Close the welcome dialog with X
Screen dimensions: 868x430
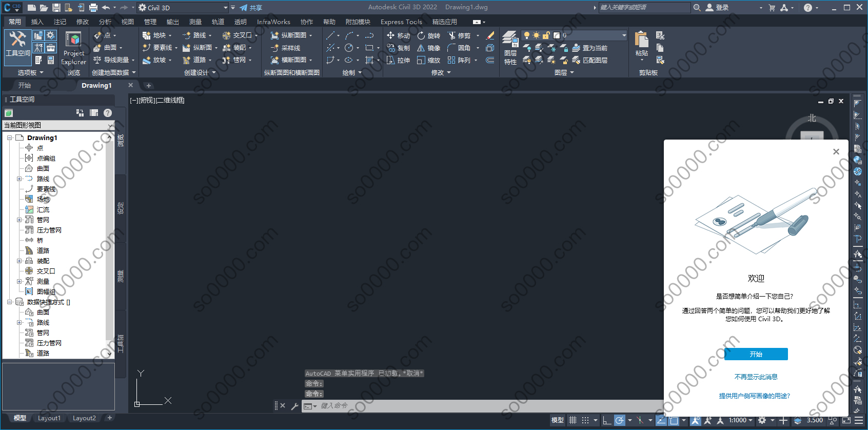tap(836, 151)
